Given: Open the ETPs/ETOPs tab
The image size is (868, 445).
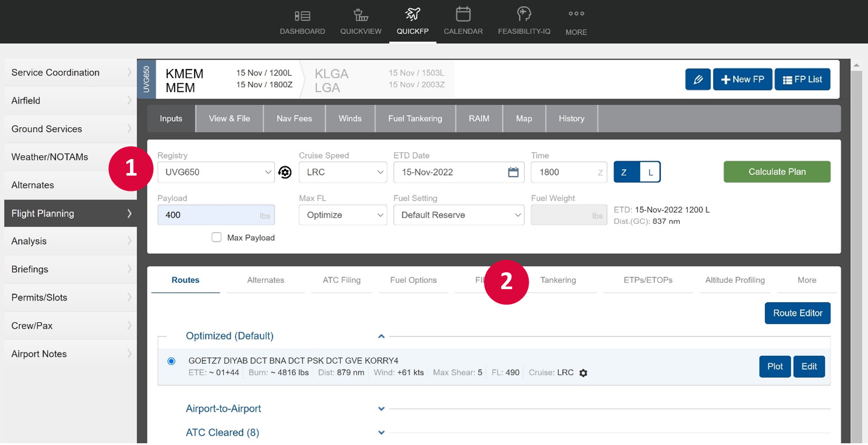Looking at the screenshot, I should point(647,280).
